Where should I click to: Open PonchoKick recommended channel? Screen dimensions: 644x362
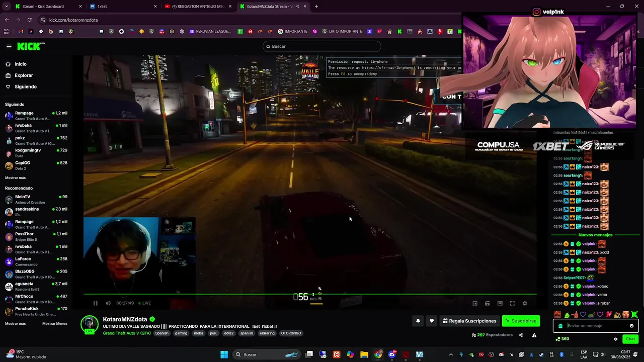[x=36, y=311]
